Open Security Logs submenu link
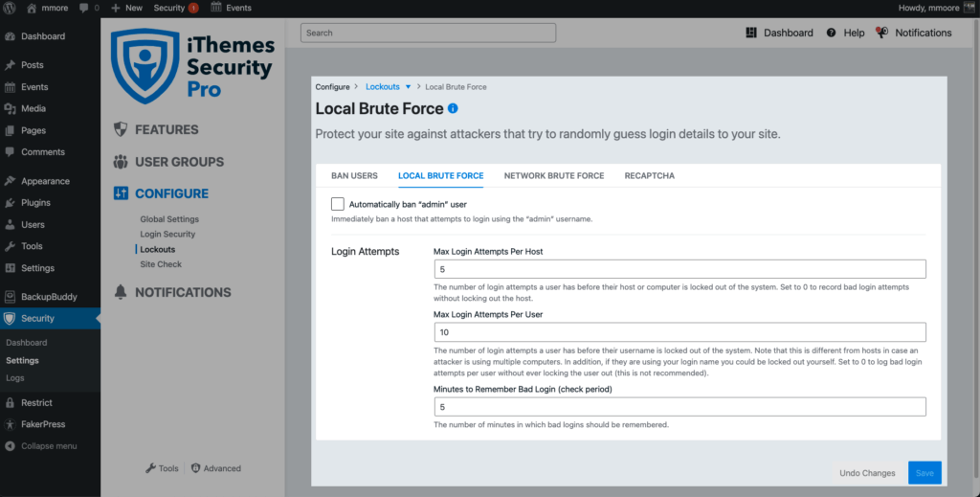Screen dimensions: 980x497 (15, 378)
